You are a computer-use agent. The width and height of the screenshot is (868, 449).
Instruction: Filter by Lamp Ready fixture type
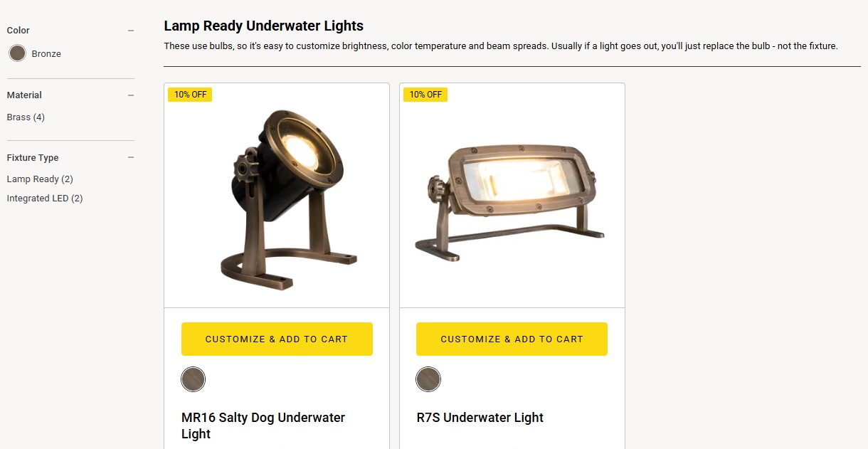(40, 179)
